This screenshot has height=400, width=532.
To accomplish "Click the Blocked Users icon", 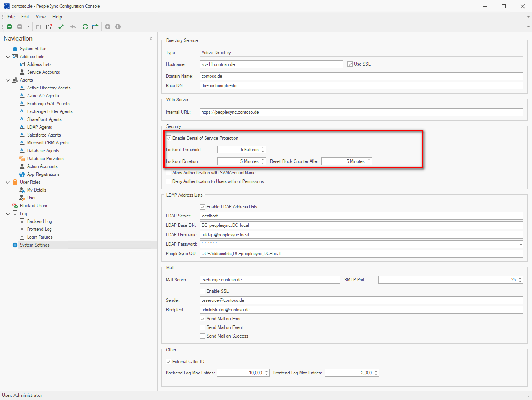I will 15,206.
